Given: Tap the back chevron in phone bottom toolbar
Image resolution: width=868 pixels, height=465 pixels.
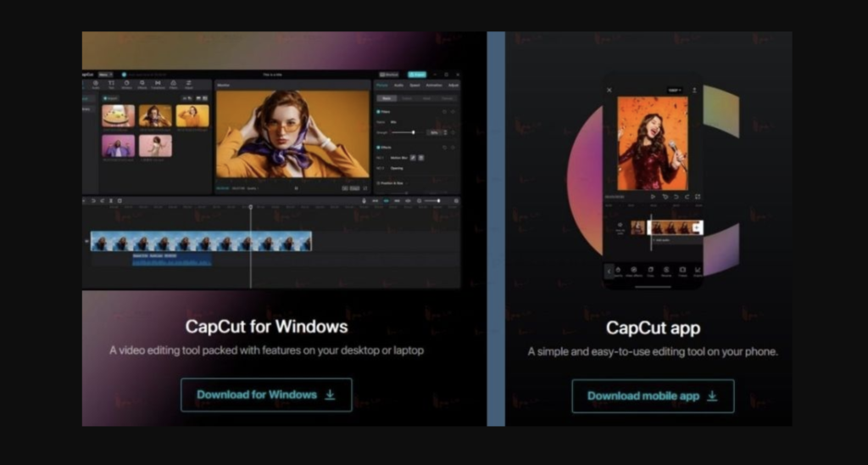Looking at the screenshot, I should click(x=608, y=271).
